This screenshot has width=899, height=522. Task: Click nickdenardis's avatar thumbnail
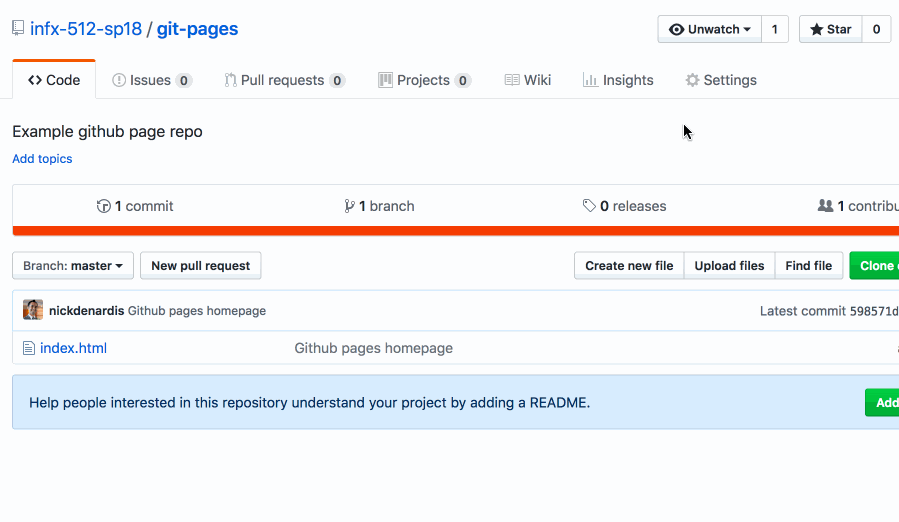coord(33,310)
